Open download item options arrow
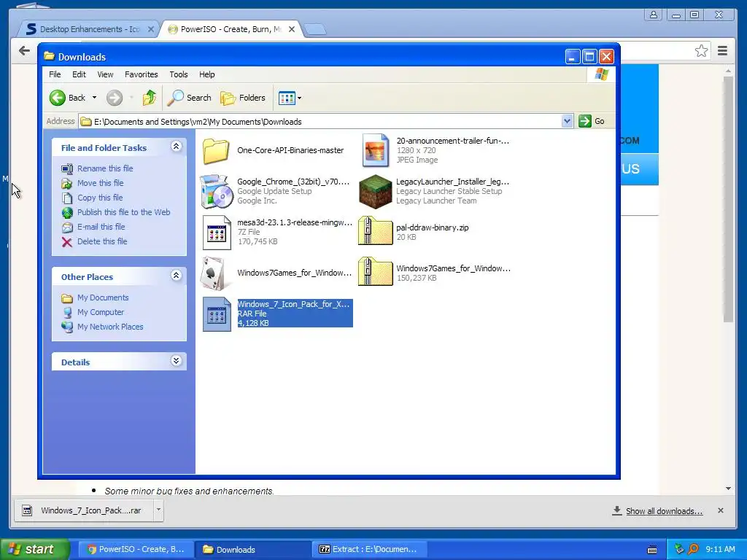This screenshot has height=560, width=747. (158, 510)
